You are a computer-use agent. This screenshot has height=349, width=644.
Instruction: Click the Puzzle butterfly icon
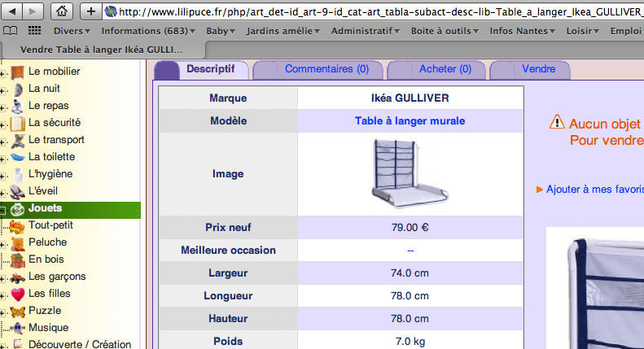pyautogui.click(x=18, y=312)
